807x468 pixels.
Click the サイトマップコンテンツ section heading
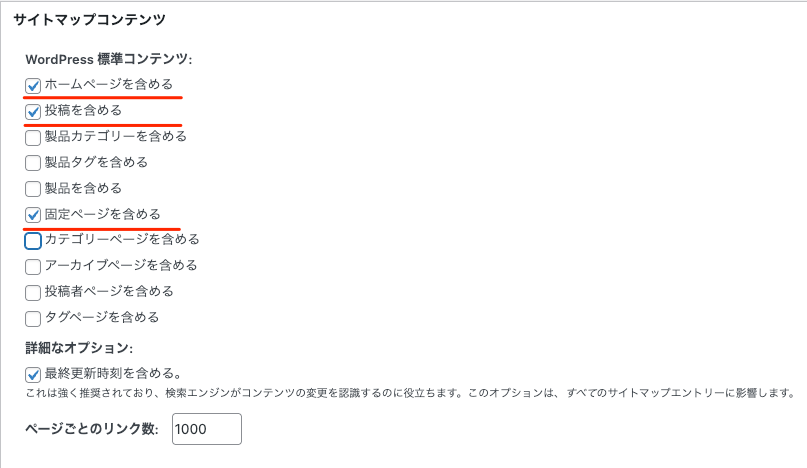click(89, 19)
